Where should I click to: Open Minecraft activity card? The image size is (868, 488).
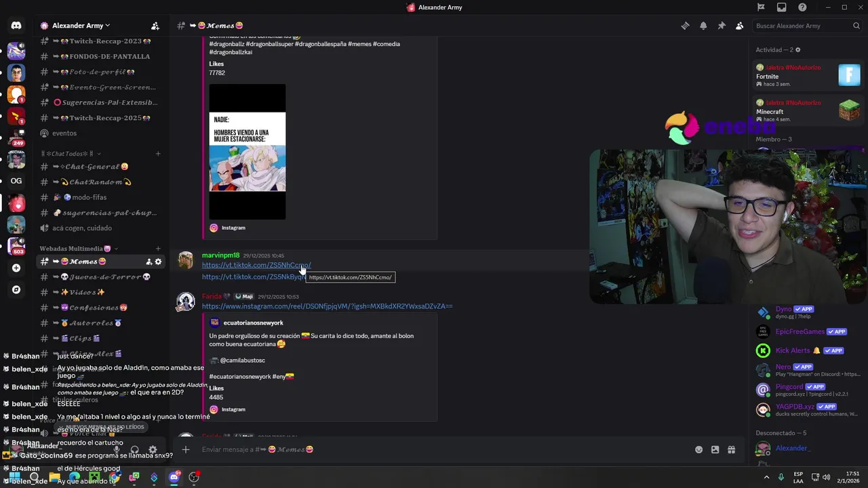pyautogui.click(x=808, y=110)
